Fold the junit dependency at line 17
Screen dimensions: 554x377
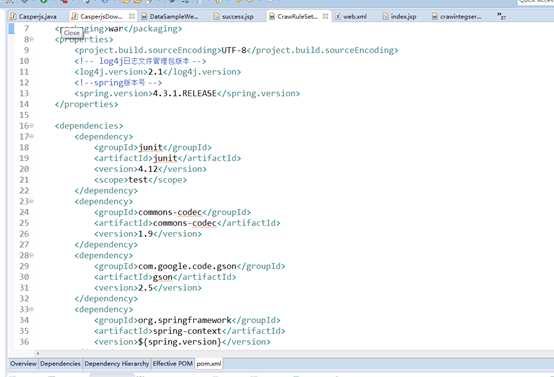click(32, 136)
